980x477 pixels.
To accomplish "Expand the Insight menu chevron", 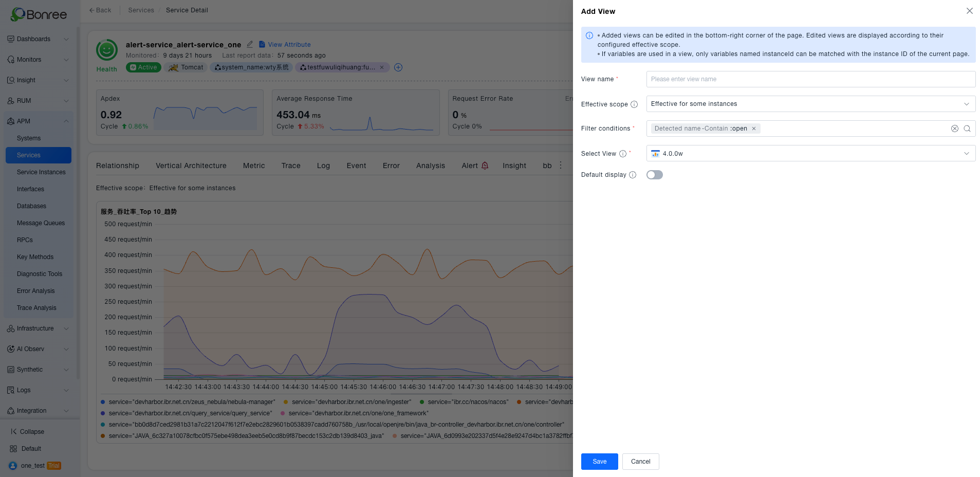I will point(66,80).
